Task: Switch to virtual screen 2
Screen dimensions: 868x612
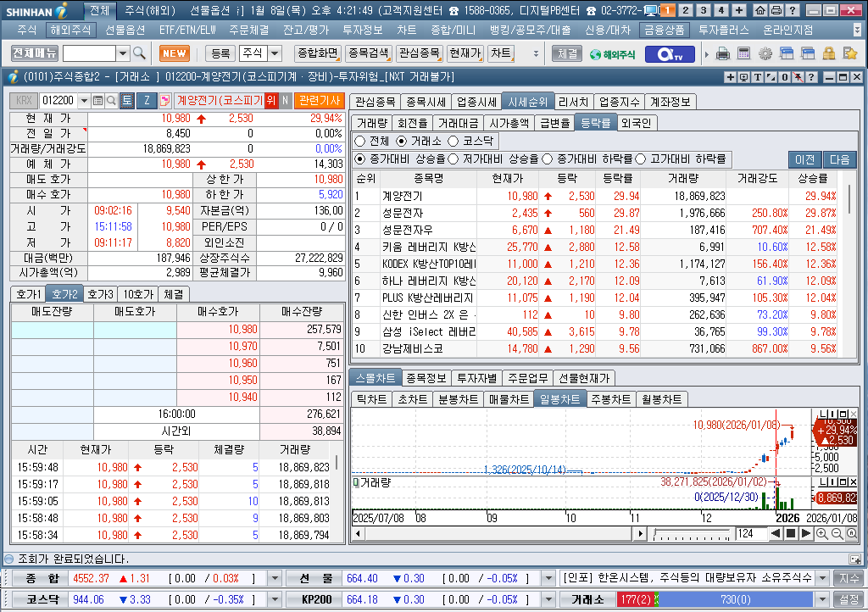Action: [x=685, y=10]
